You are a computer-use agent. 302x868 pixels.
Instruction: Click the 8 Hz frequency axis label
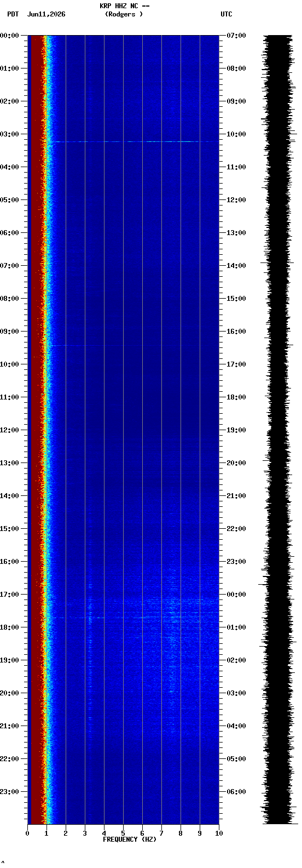[181, 833]
